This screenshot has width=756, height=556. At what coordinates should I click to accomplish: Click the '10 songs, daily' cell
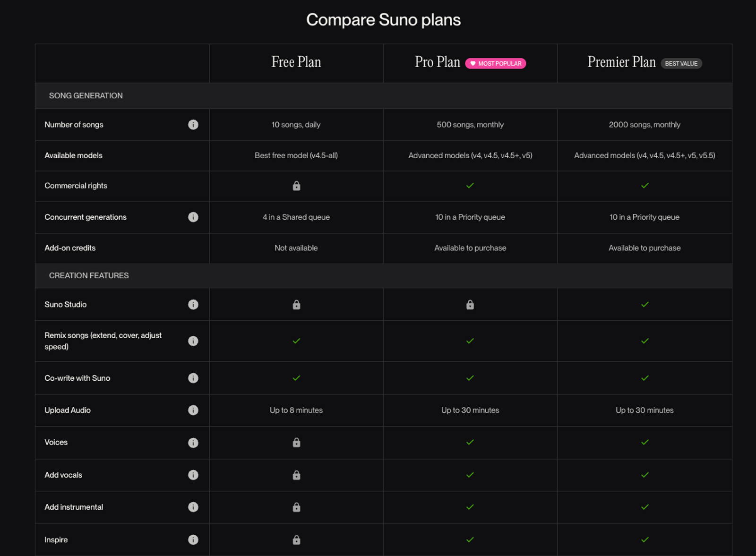296,125
